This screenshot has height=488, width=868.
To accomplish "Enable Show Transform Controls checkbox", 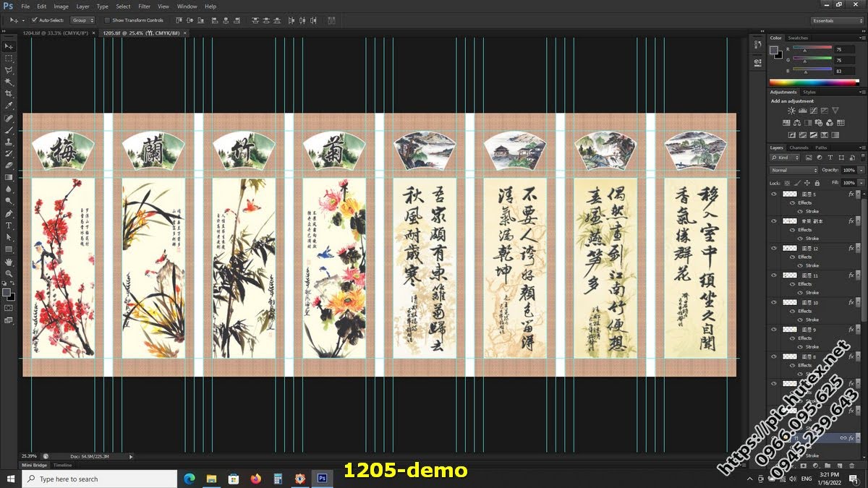I will tap(107, 20).
